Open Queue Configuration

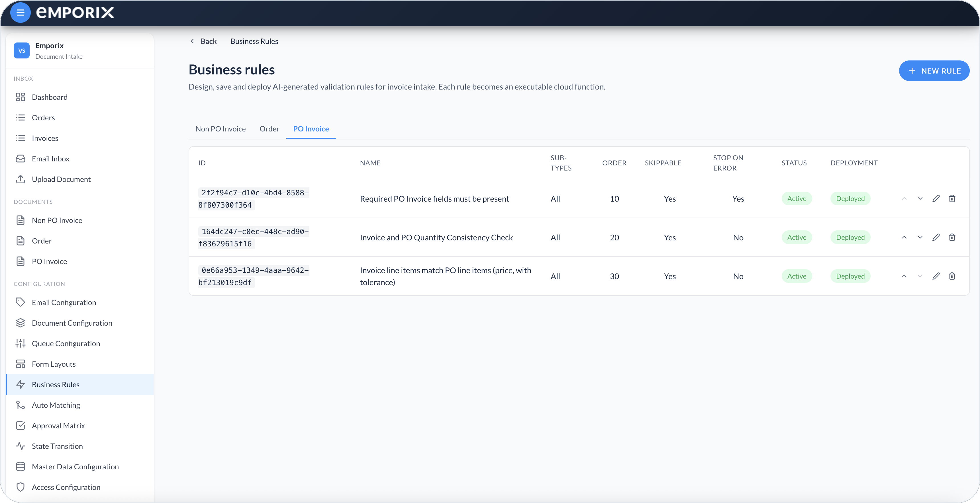click(80, 343)
